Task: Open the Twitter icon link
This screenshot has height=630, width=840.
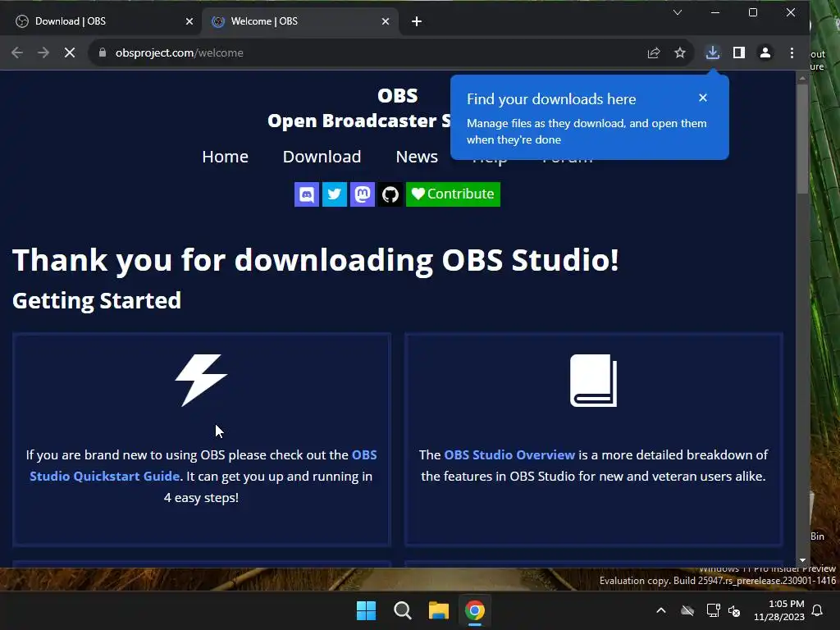Action: [335, 194]
